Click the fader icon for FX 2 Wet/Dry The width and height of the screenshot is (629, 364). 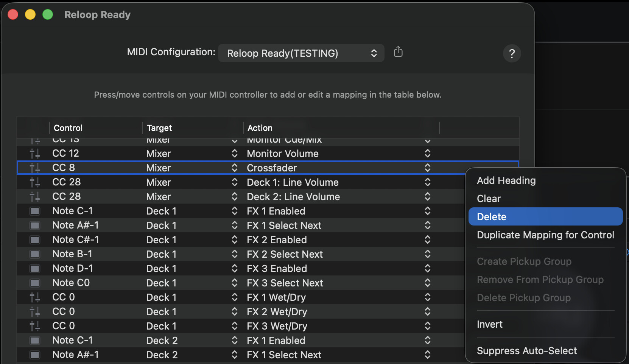coord(35,312)
